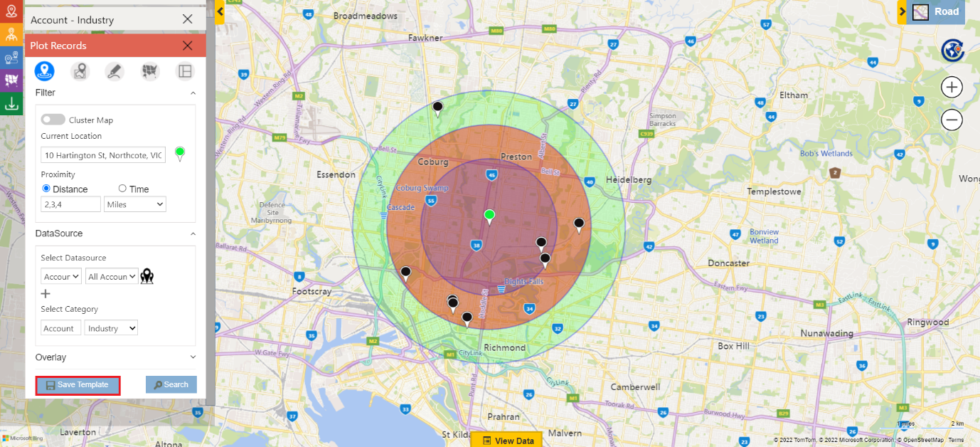The image size is (980, 447).
Task: Select the purple territory map sidebar icon
Action: pyautogui.click(x=11, y=80)
